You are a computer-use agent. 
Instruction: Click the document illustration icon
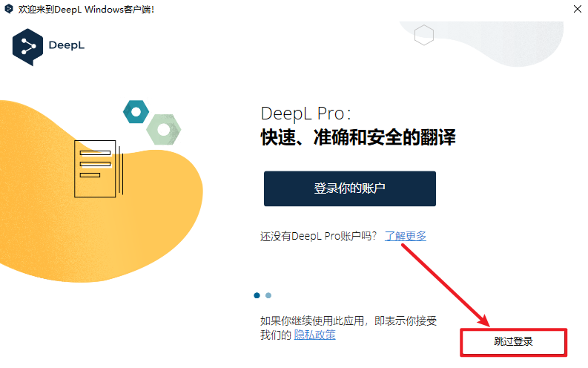(x=99, y=168)
